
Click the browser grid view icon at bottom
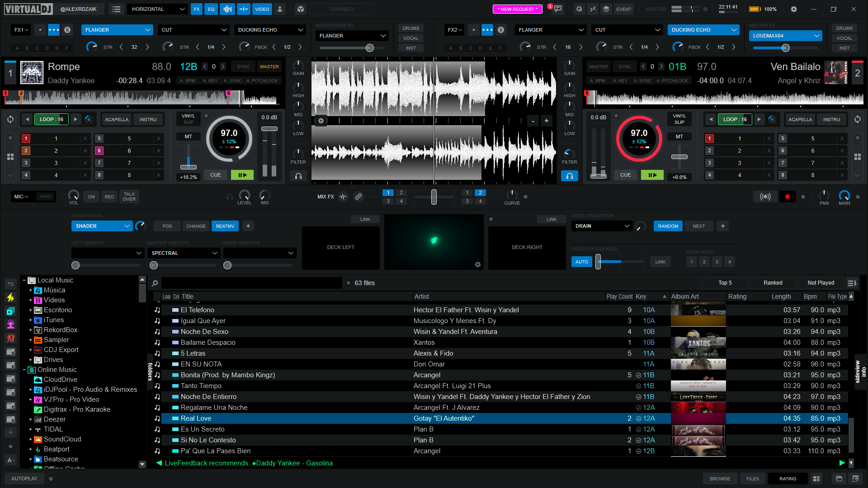tap(816, 479)
